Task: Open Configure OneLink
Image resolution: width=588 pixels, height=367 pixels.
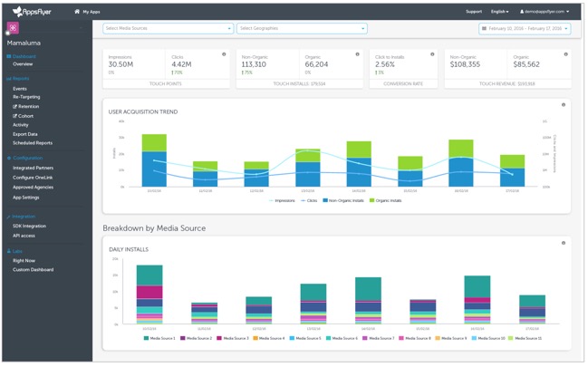Action: click(33, 178)
